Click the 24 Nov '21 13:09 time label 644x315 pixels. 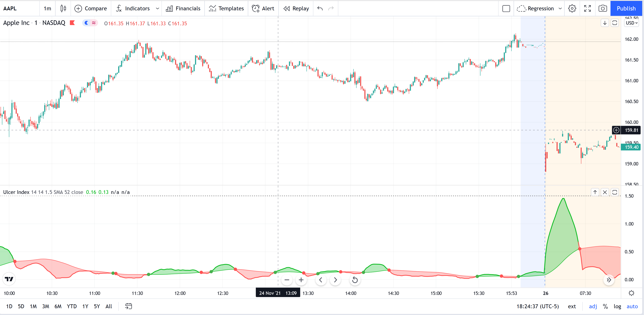coord(278,293)
